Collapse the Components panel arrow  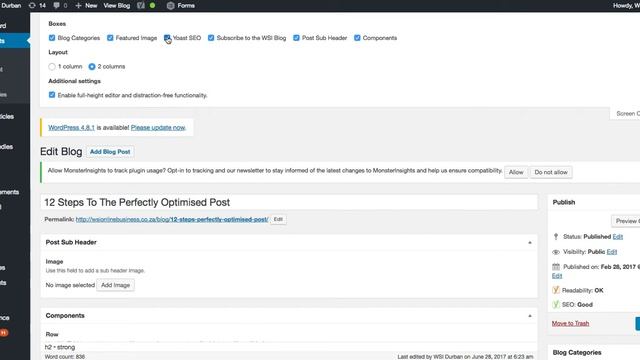pyautogui.click(x=530, y=316)
